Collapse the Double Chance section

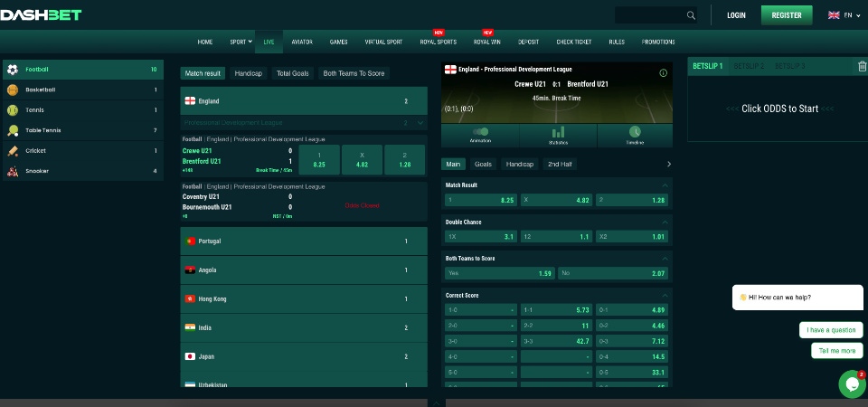(665, 222)
